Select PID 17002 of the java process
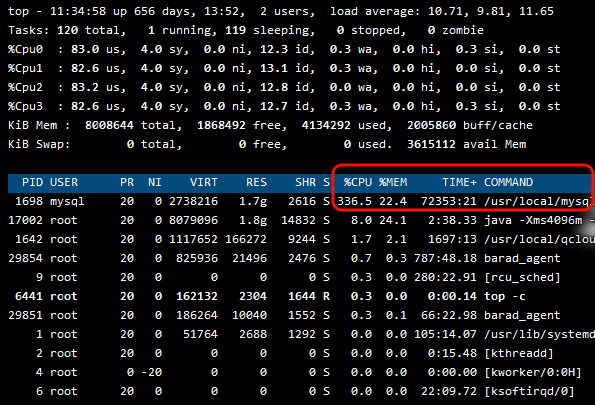Viewport: 595px width, 405px height. click(x=25, y=220)
